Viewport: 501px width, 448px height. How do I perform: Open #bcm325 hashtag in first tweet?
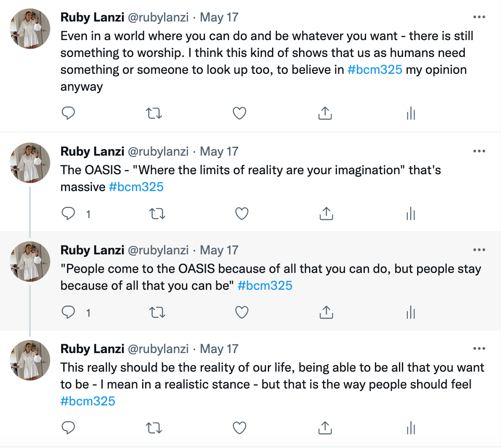pyautogui.click(x=374, y=70)
